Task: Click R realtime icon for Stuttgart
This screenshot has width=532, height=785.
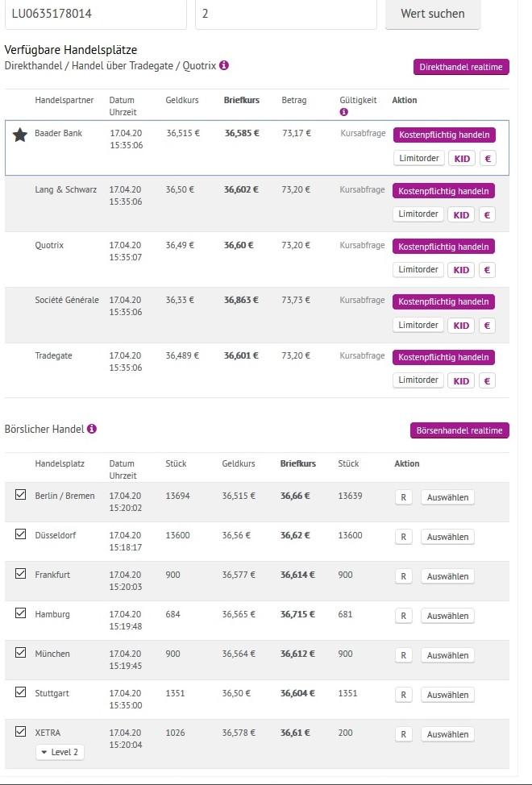Action: (x=404, y=694)
